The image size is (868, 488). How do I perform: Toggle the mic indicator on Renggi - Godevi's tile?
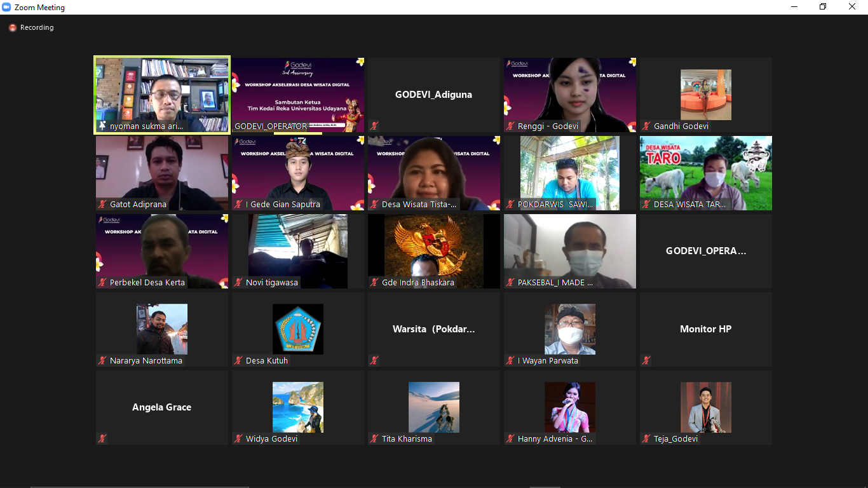click(x=510, y=126)
